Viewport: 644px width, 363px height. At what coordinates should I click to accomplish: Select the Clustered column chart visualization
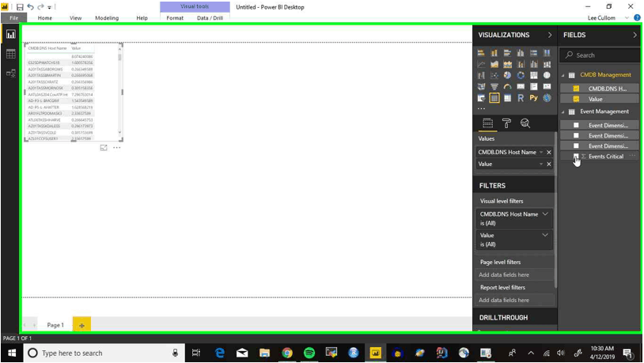coord(521,53)
